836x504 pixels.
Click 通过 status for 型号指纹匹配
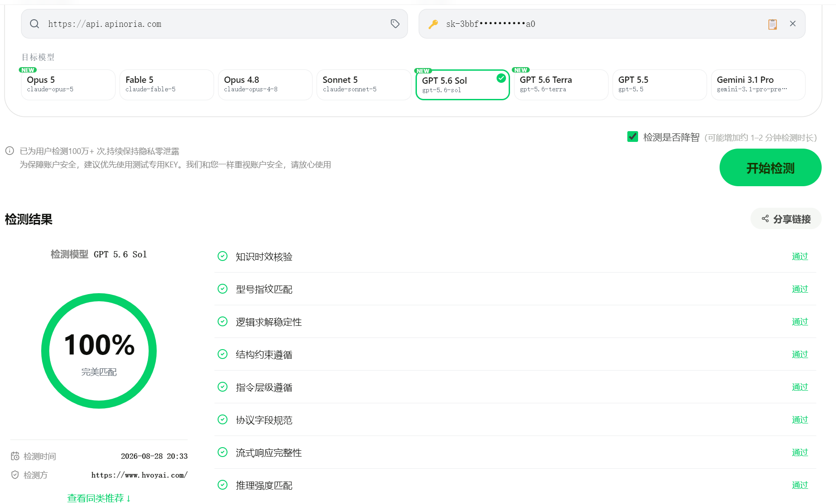click(800, 289)
